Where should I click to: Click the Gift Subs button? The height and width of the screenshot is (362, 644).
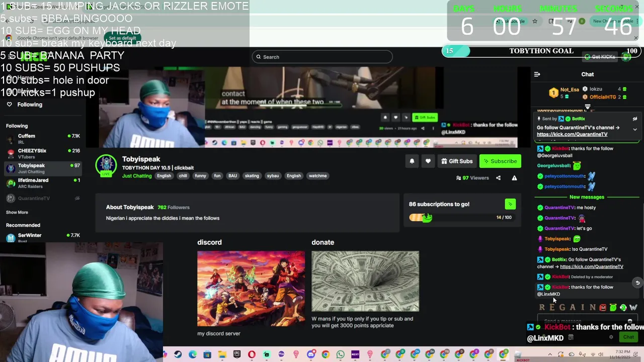(x=457, y=161)
